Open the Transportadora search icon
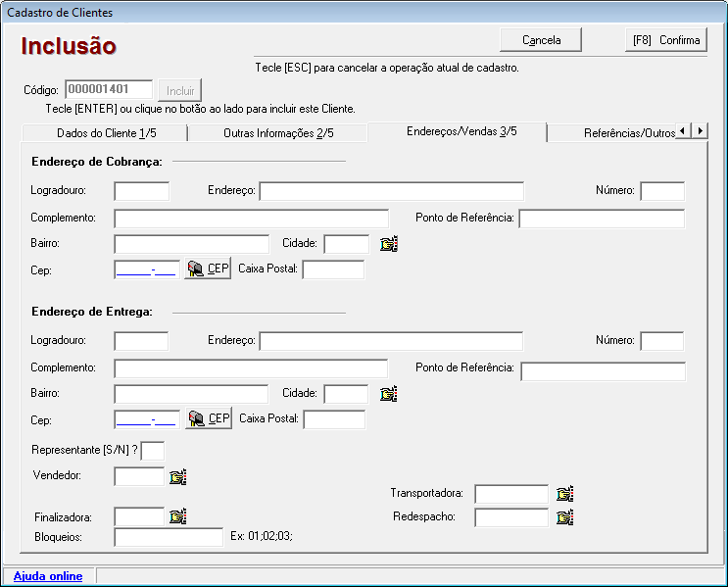The image size is (728, 587). coord(564,494)
